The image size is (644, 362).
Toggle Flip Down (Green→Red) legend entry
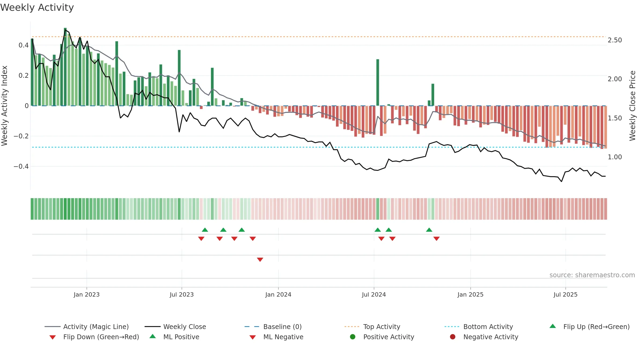[x=94, y=337]
